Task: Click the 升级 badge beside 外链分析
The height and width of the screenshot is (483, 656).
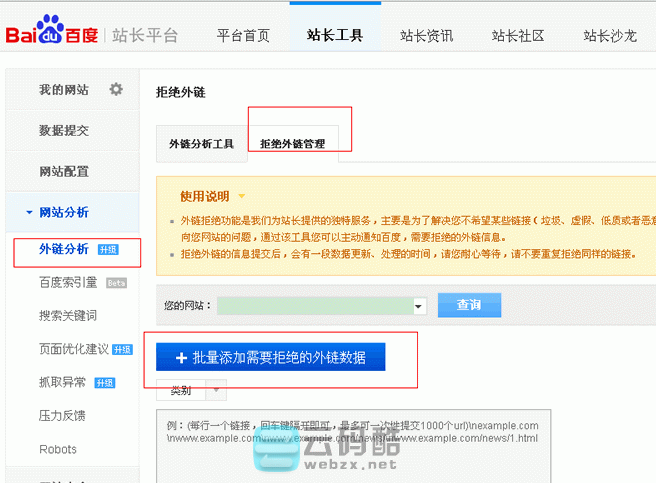Action: [108, 250]
